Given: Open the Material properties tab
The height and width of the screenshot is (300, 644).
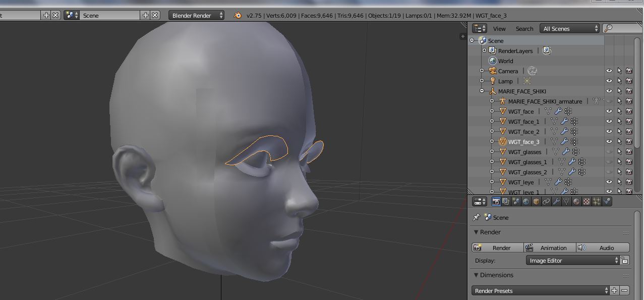Looking at the screenshot, I should (576, 202).
